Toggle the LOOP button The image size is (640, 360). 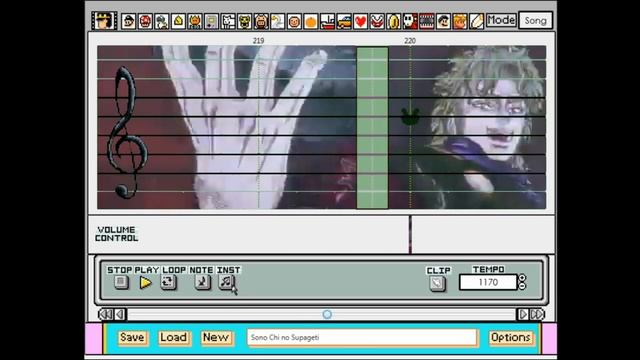[168, 282]
